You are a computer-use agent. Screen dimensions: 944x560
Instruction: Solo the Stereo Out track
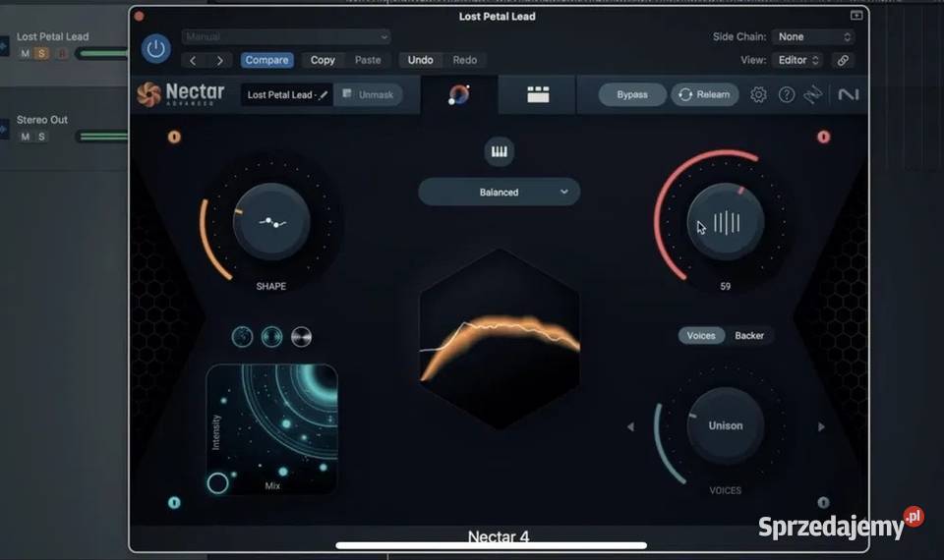pos(41,137)
